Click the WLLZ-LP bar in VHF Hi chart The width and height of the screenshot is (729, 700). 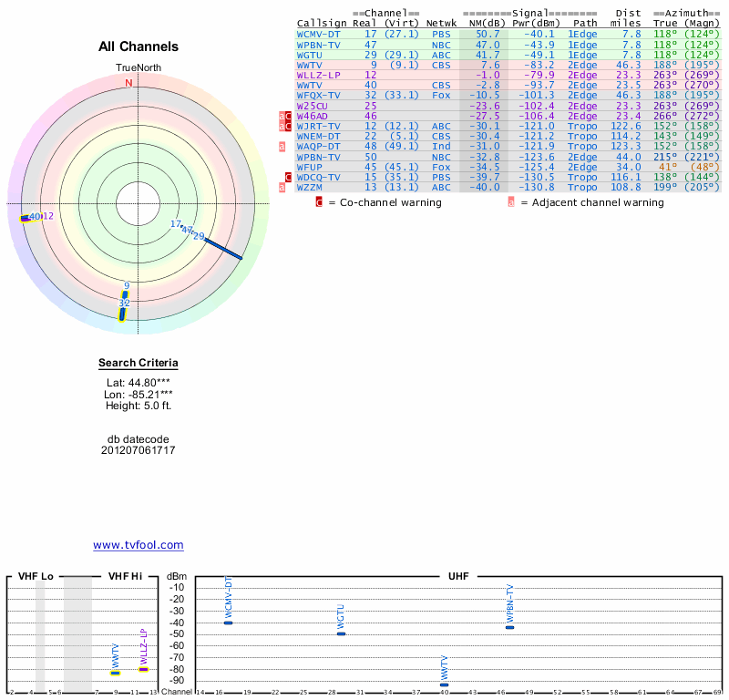143,669
